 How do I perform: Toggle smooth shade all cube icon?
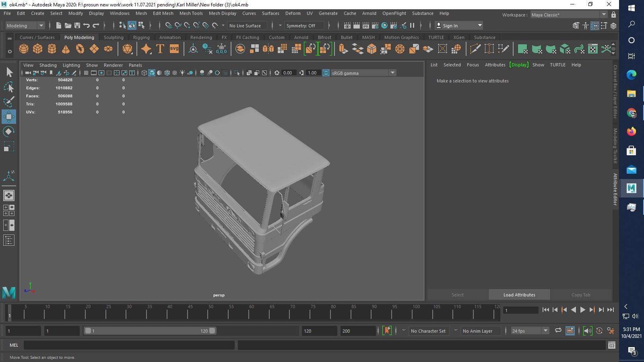[x=152, y=73]
